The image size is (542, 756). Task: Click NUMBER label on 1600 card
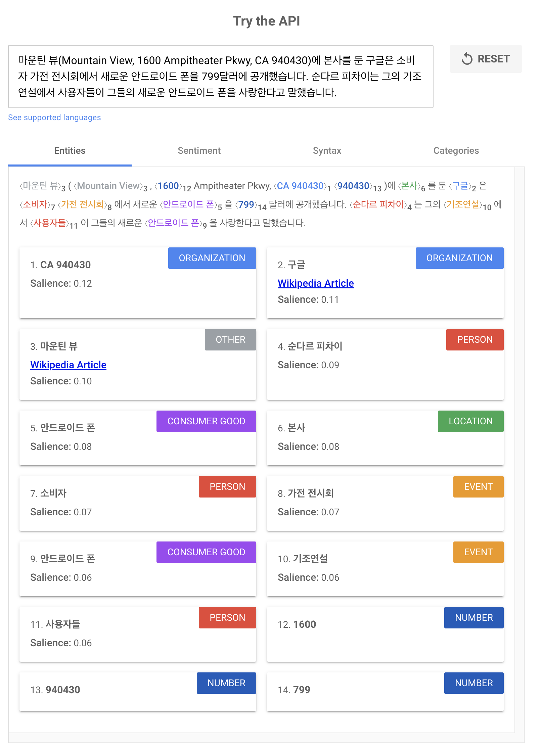[474, 618]
